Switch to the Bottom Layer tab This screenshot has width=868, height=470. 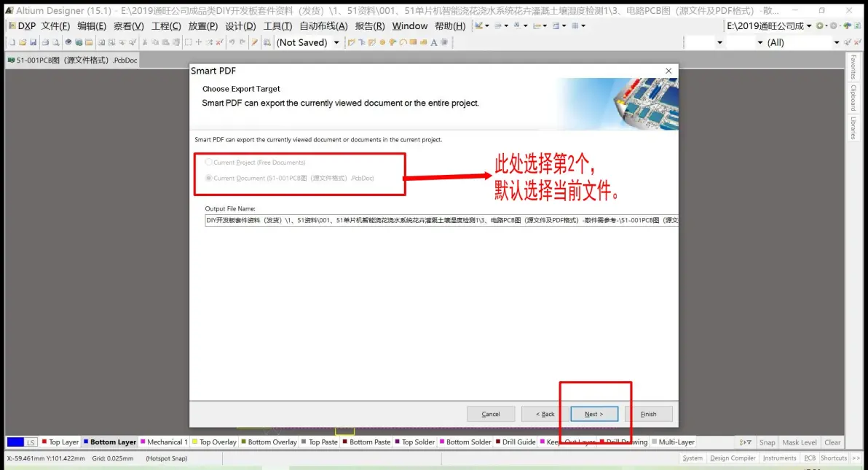pyautogui.click(x=110, y=442)
